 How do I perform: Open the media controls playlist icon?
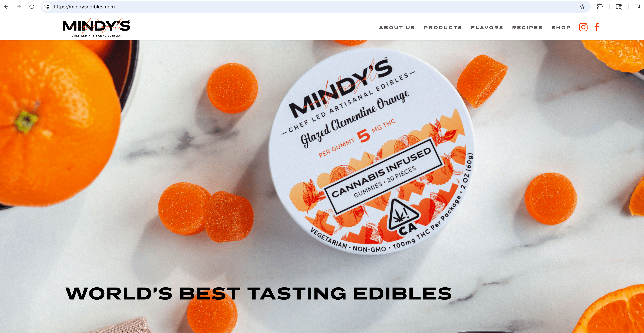pos(638,7)
